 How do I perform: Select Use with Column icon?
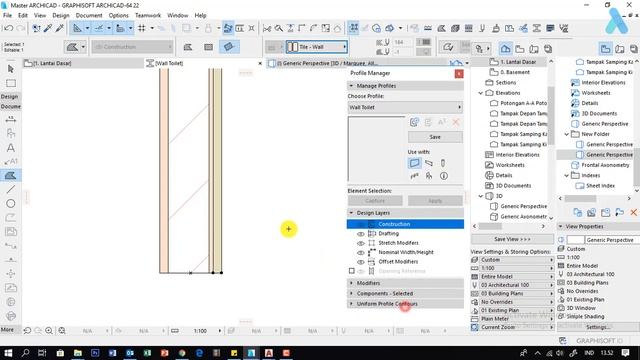(443, 163)
